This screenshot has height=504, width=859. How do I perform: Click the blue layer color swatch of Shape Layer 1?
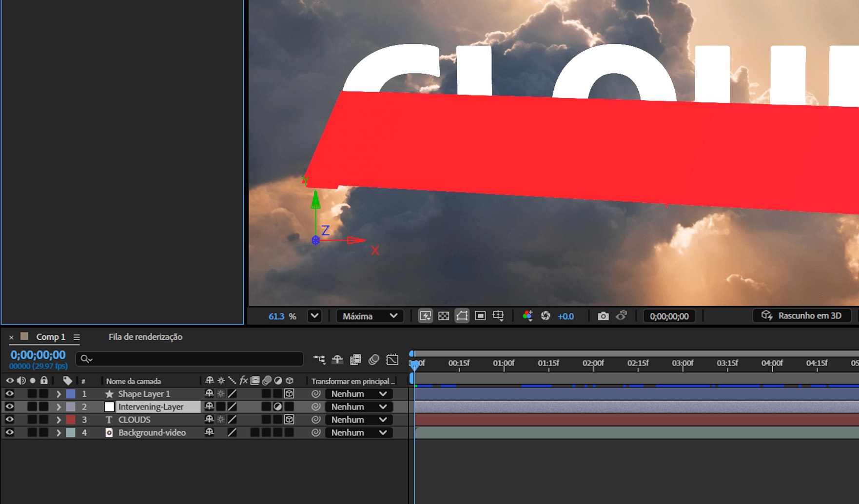(x=70, y=394)
